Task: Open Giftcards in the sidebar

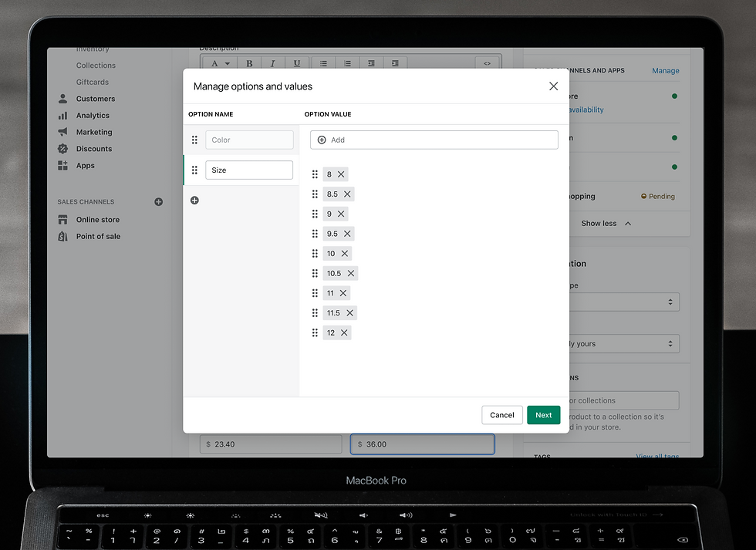Action: click(92, 82)
